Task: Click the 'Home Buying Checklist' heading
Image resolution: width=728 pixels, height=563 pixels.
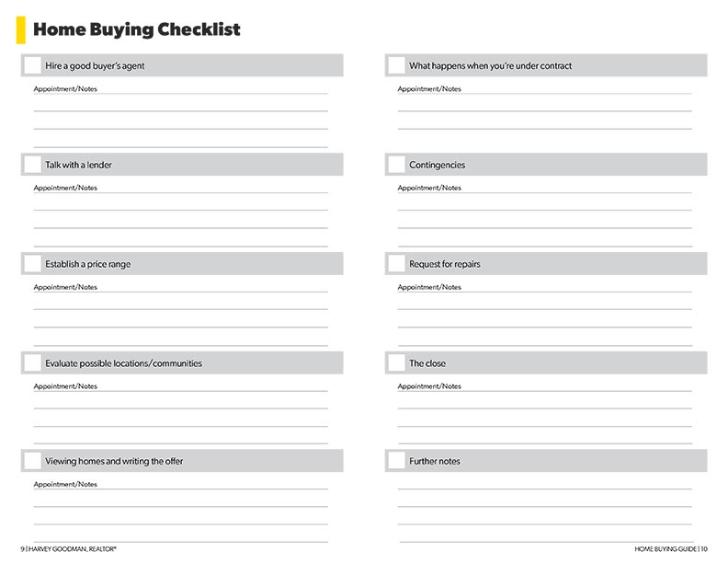Action: (136, 29)
